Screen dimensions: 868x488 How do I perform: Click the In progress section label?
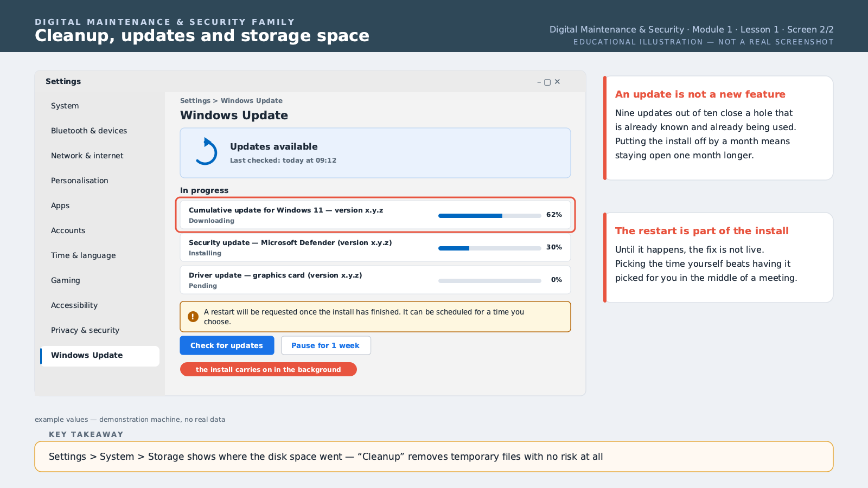pyautogui.click(x=204, y=190)
